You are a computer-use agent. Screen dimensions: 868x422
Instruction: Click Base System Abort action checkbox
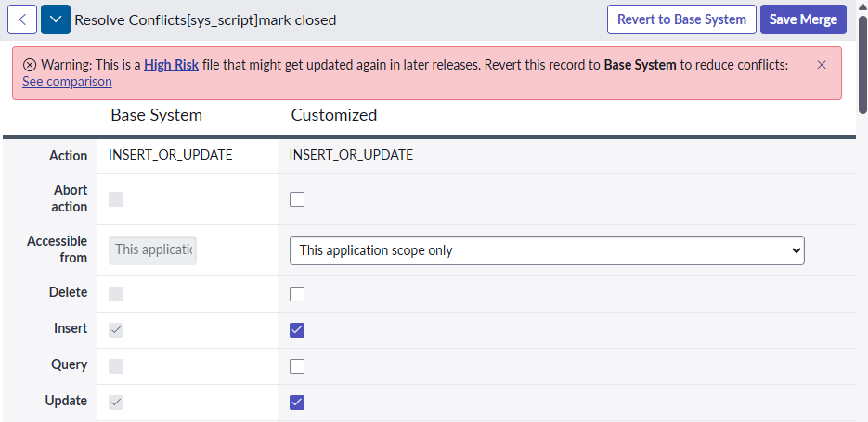pos(116,199)
